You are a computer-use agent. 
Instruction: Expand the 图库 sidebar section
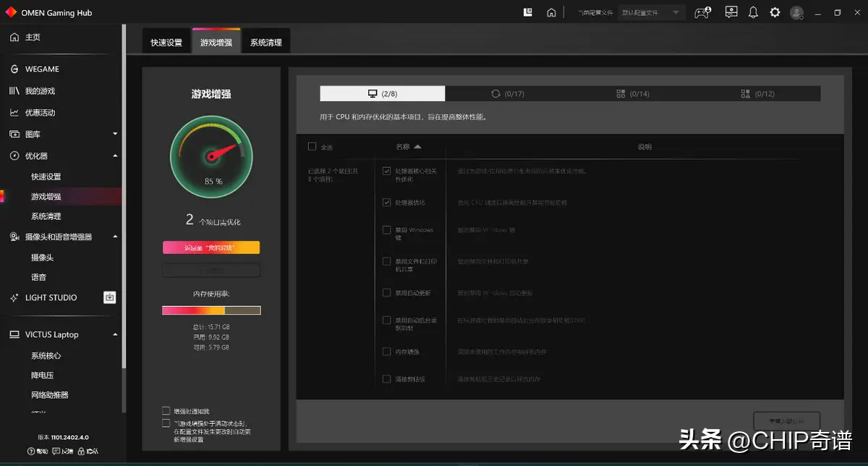115,135
